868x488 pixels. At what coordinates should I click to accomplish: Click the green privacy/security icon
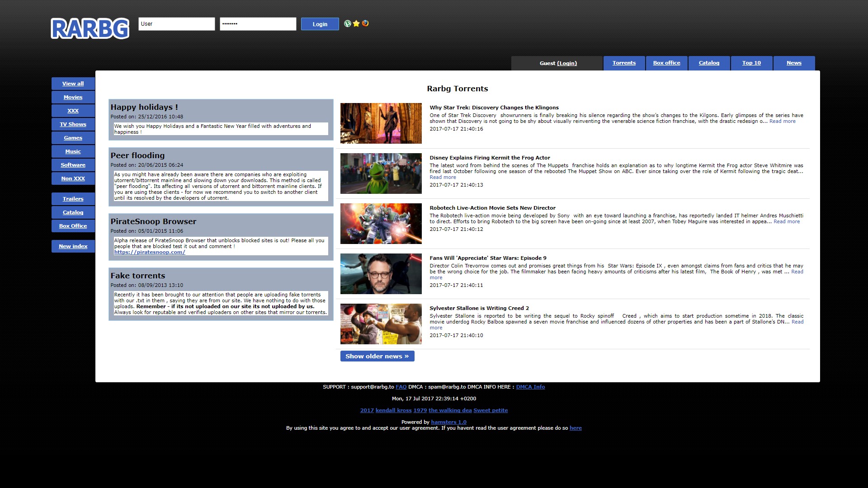pos(346,24)
